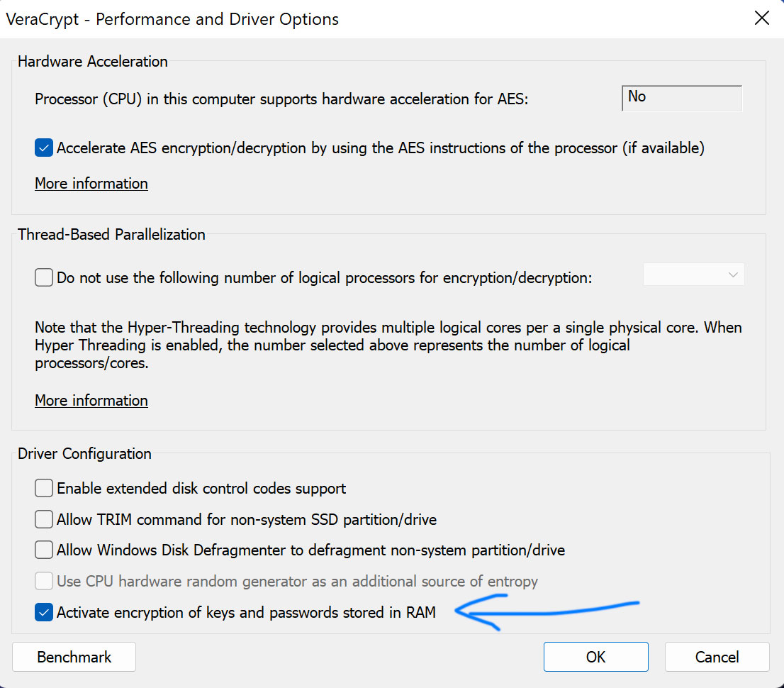784x688 pixels.
Task: Click the 'Activate encryption of keys' label text
Action: click(246, 612)
